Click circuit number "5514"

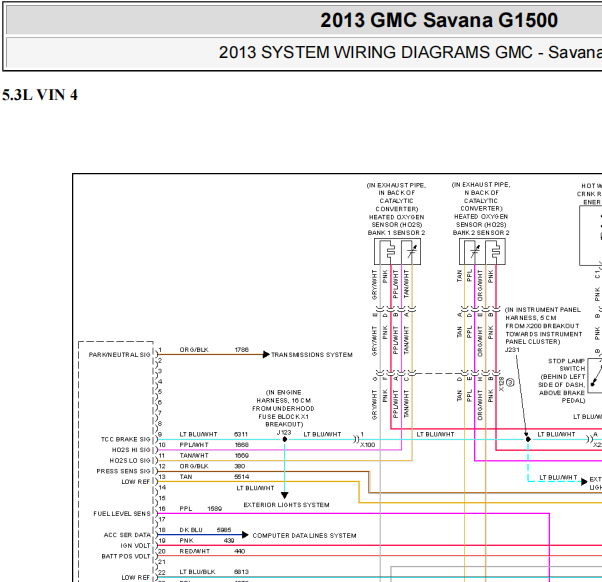pos(241,476)
